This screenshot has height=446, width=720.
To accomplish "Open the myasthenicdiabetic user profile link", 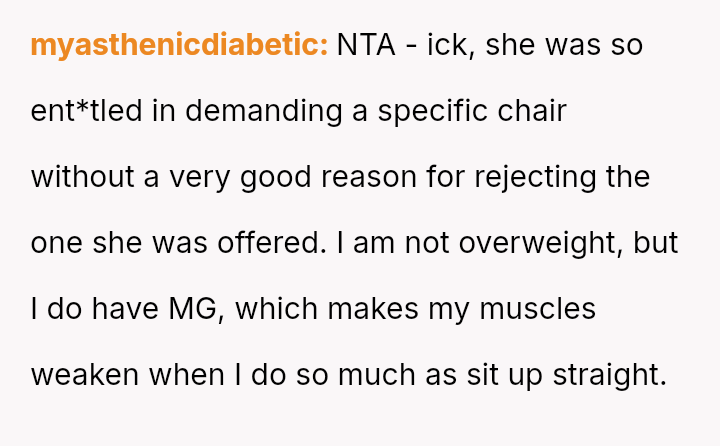I will pyautogui.click(x=179, y=45).
